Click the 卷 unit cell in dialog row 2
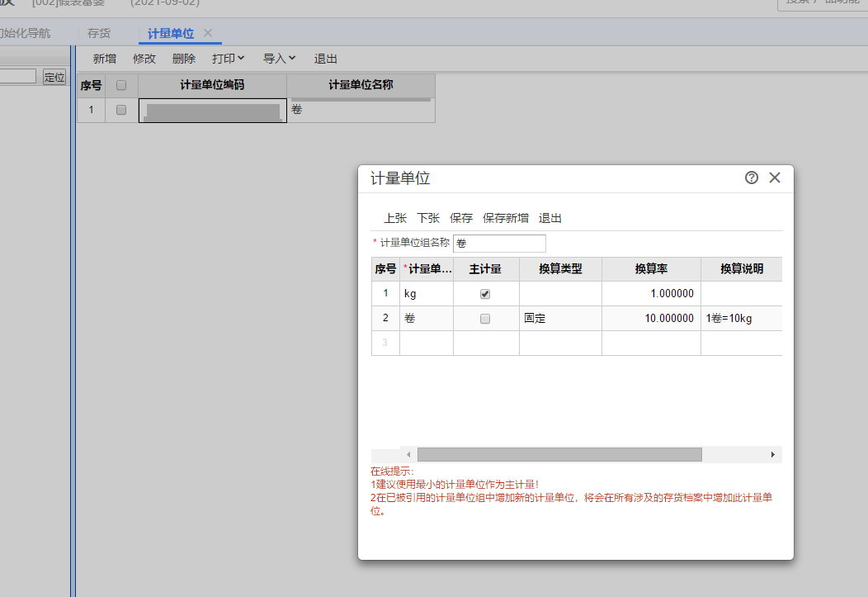The height and width of the screenshot is (597, 868). pos(427,319)
